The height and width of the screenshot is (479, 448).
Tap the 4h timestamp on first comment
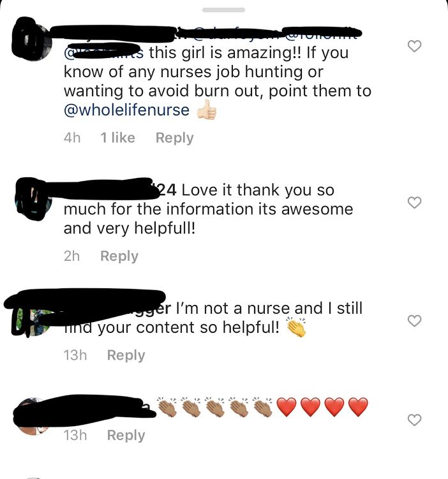point(72,138)
